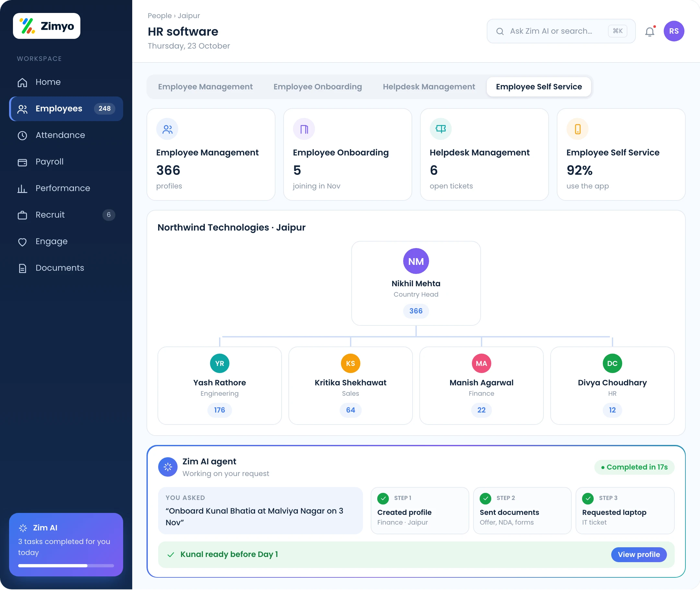
Task: Click the Kunal ready before Day 1 message
Action: point(229,555)
